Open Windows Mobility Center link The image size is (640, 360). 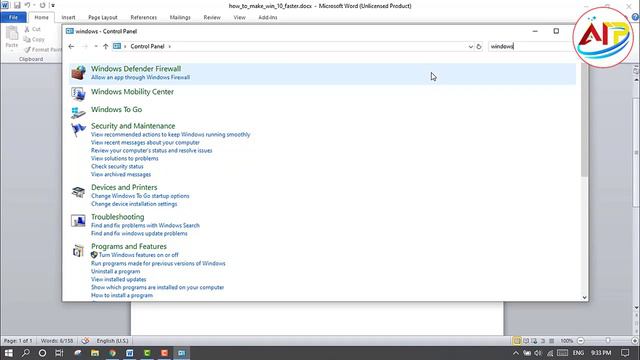click(x=132, y=92)
